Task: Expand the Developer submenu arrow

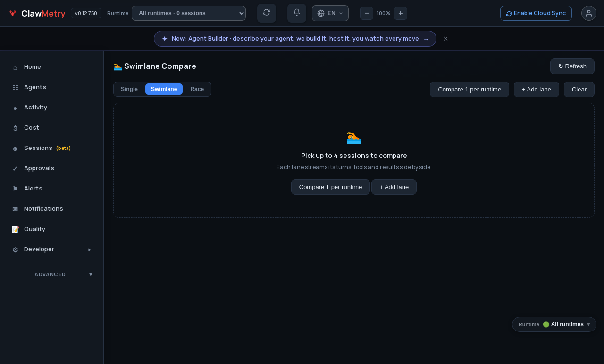Action: [x=90, y=250]
